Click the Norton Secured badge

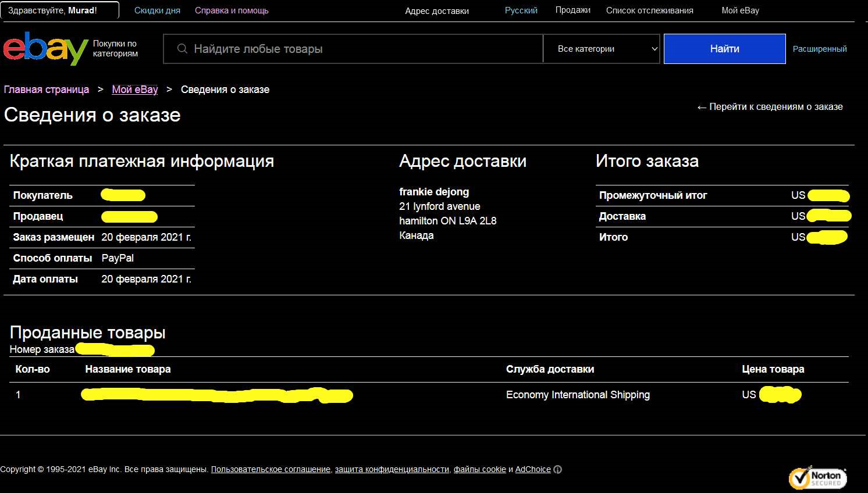point(817,478)
